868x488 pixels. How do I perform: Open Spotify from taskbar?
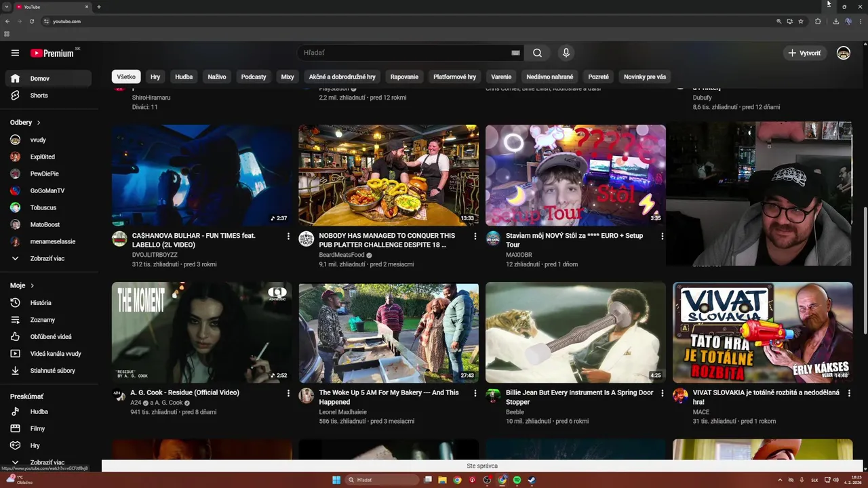pyautogui.click(x=517, y=480)
